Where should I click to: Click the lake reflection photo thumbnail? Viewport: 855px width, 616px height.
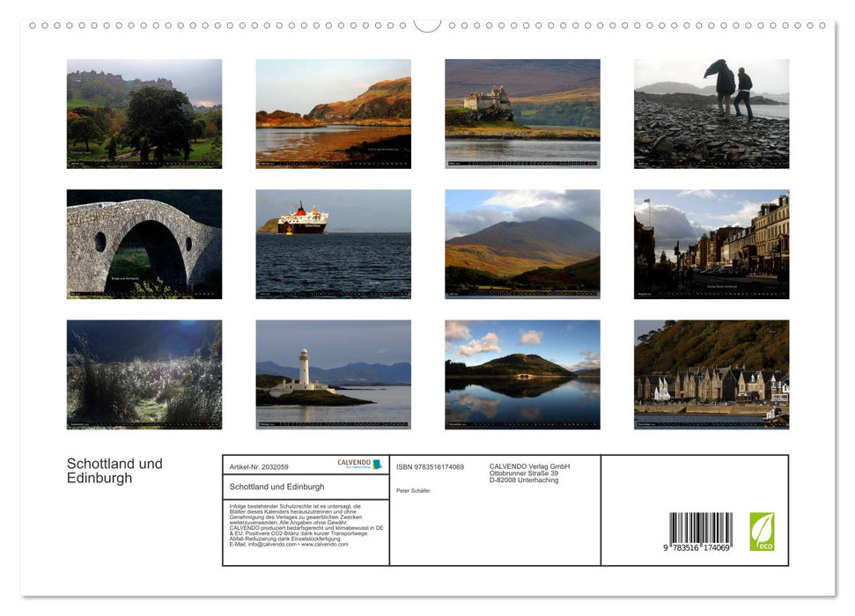[x=521, y=374]
